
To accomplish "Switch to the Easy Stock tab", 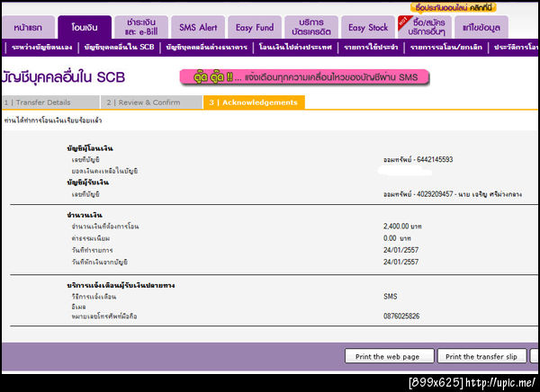I will tap(368, 27).
